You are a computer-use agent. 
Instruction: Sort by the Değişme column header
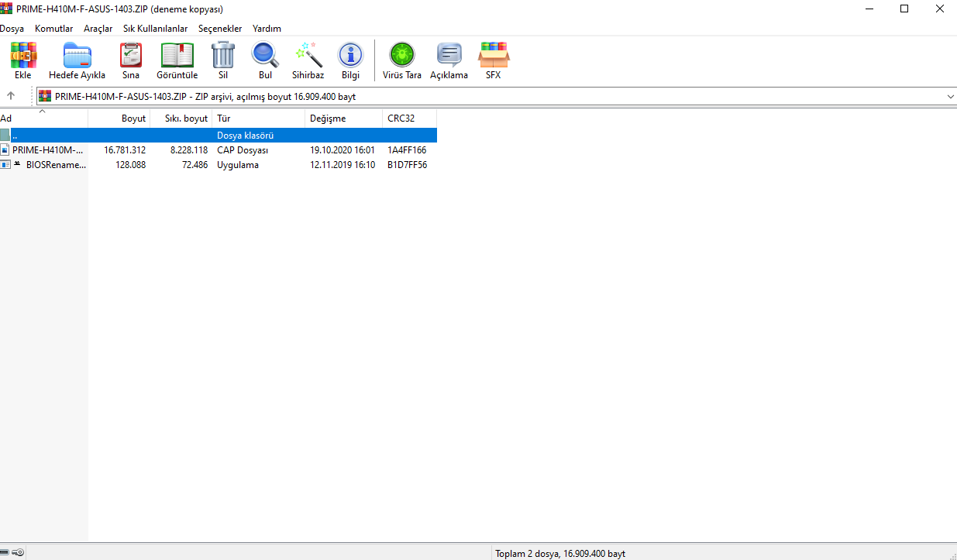pos(344,119)
